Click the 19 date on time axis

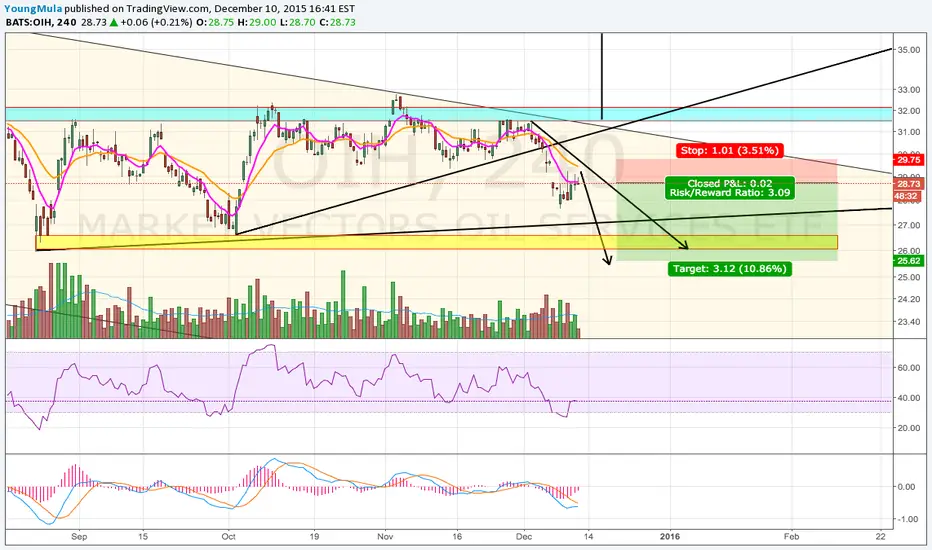coord(314,536)
